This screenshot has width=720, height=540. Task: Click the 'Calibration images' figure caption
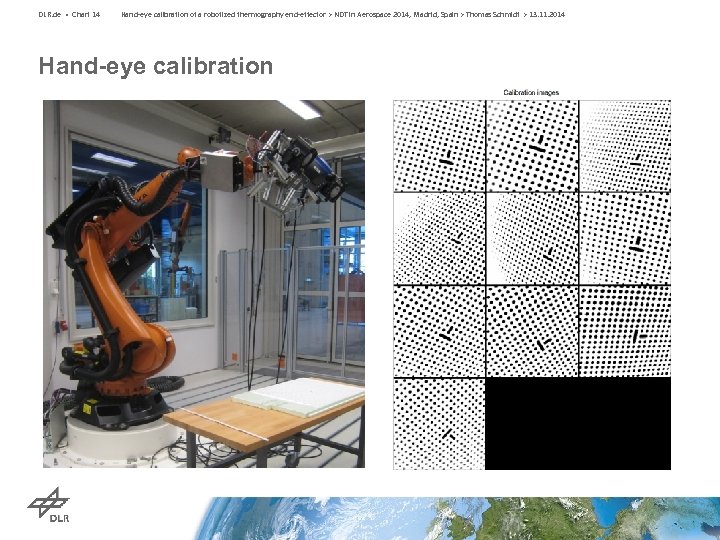(531, 92)
